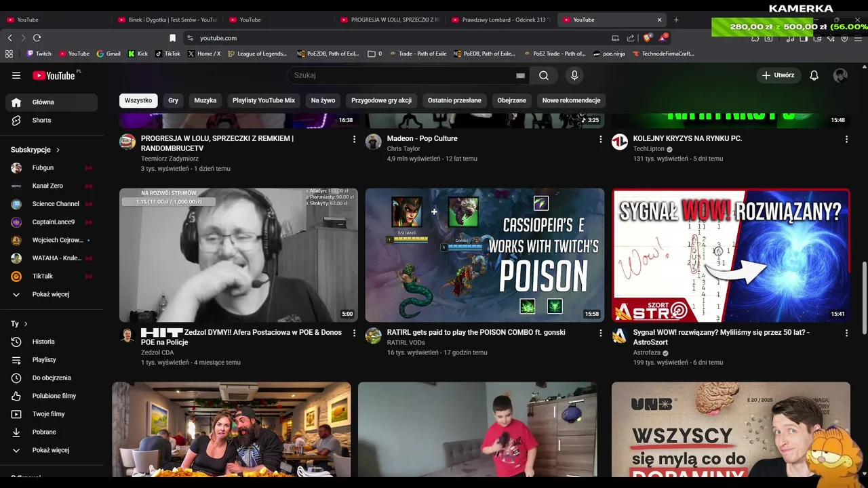This screenshot has width=868, height=488.
Task: Select the Na żywo filter chip
Action: click(323, 100)
